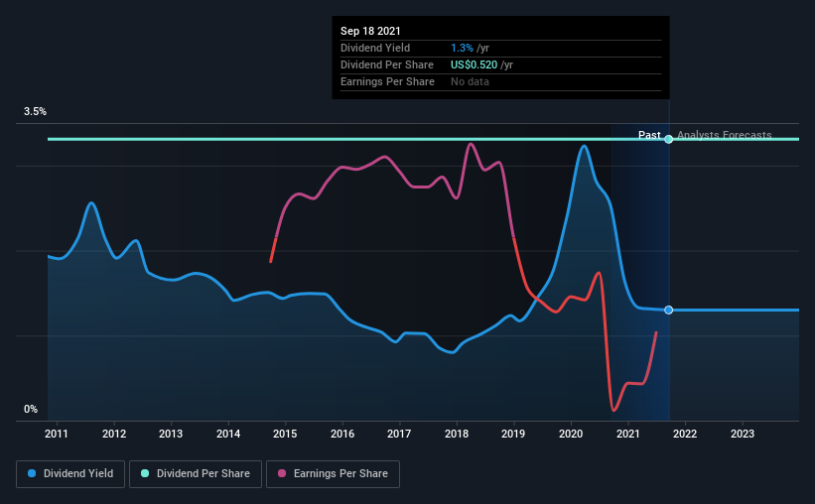Click the 2018 x-axis label
Screen dimensions: 815x504
click(x=457, y=434)
